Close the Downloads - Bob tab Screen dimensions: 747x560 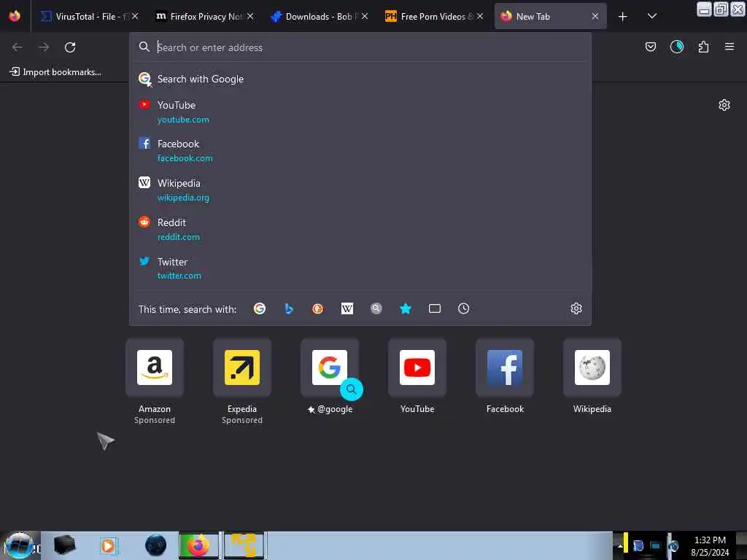click(365, 16)
